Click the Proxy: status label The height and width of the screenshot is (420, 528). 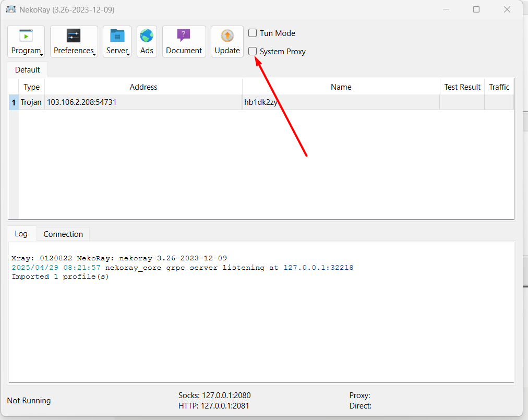pyautogui.click(x=359, y=395)
